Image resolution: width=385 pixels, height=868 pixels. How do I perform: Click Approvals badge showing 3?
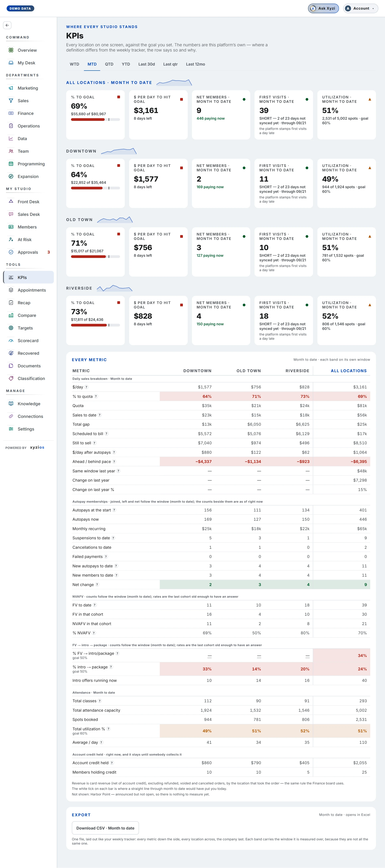tap(49, 252)
